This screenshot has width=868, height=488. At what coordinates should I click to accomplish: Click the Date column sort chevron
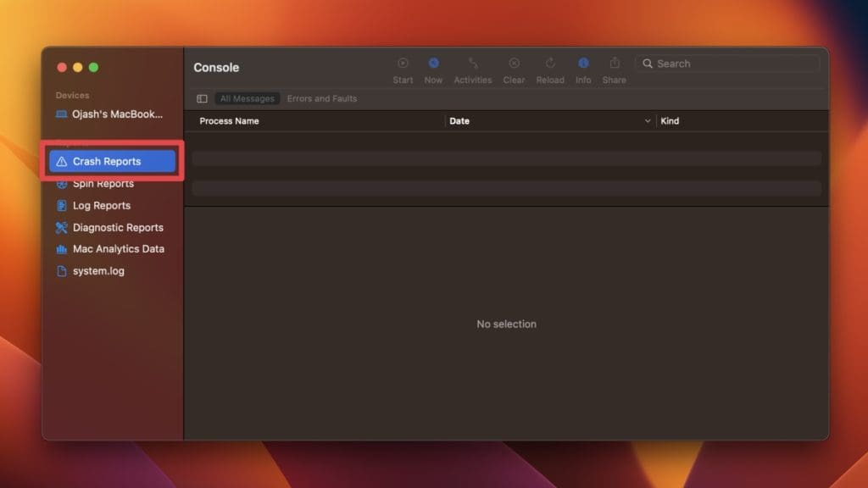click(648, 121)
